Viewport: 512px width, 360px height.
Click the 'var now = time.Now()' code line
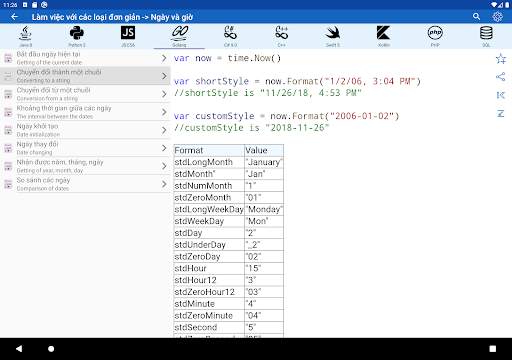click(x=227, y=58)
